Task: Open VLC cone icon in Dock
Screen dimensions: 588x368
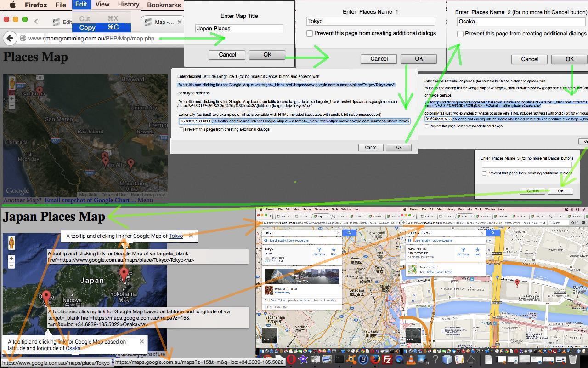Action: [x=411, y=360]
